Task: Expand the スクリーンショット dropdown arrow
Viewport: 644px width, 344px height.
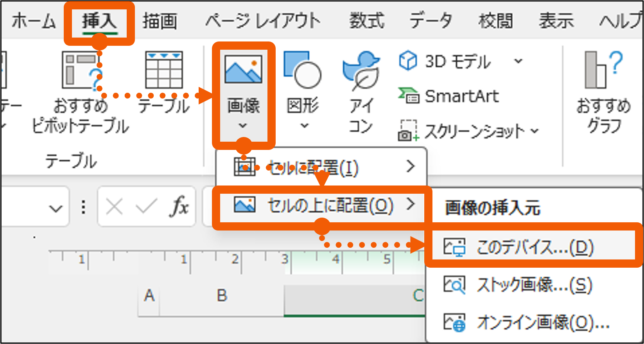Action: pyautogui.click(x=535, y=131)
